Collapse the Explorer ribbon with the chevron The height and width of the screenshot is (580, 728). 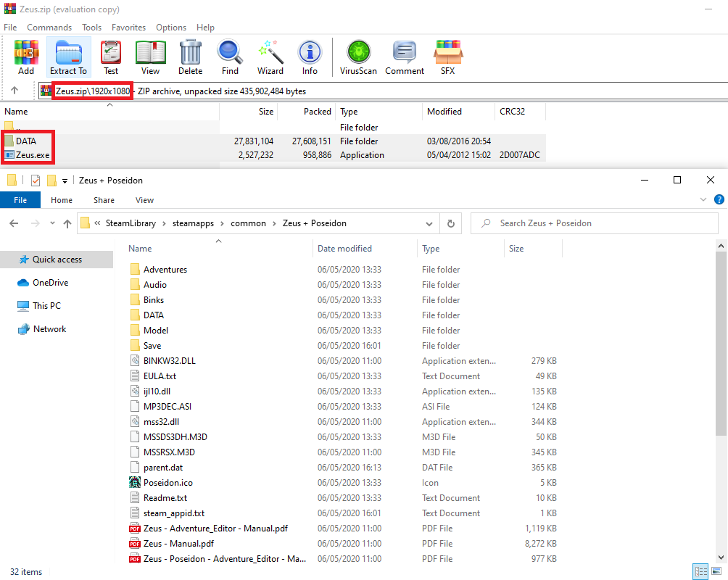(x=703, y=199)
